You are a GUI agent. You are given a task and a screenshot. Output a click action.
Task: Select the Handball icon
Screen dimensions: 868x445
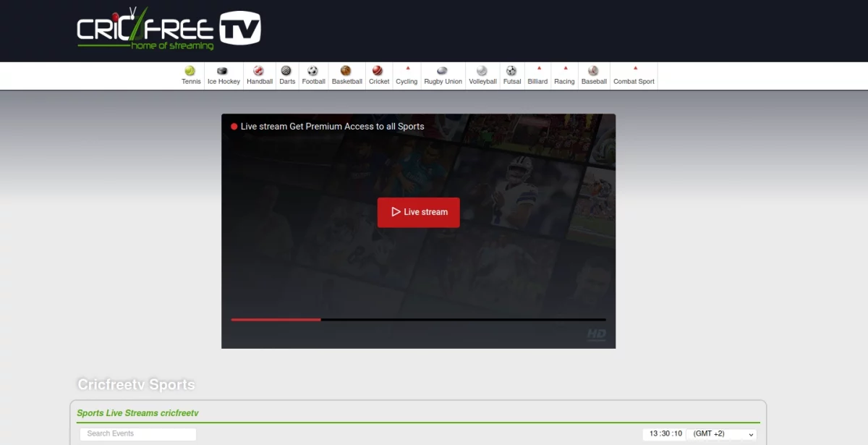[259, 71]
